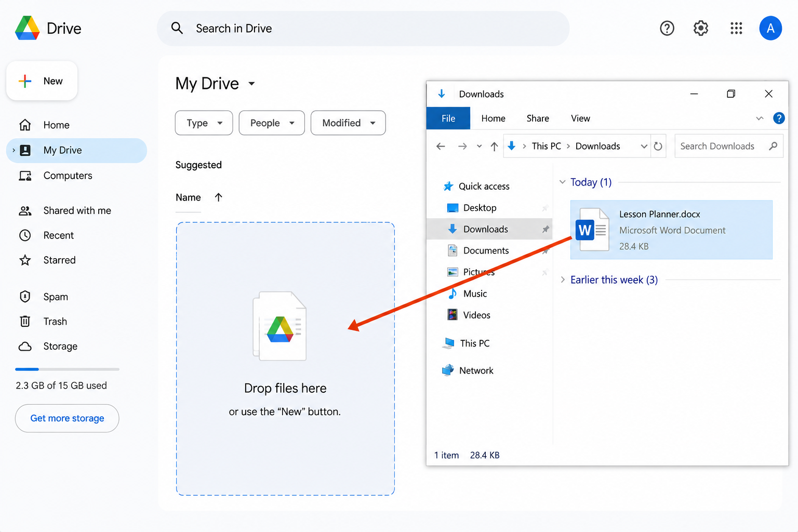Switch to the Home ribbon tab
Viewport: 798px width, 532px height.
point(494,118)
